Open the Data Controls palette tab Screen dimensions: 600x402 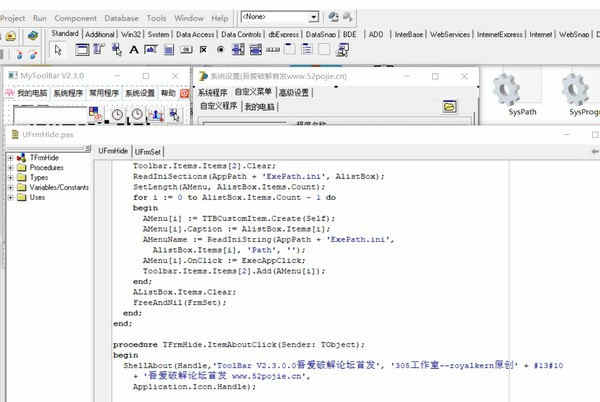tap(241, 34)
